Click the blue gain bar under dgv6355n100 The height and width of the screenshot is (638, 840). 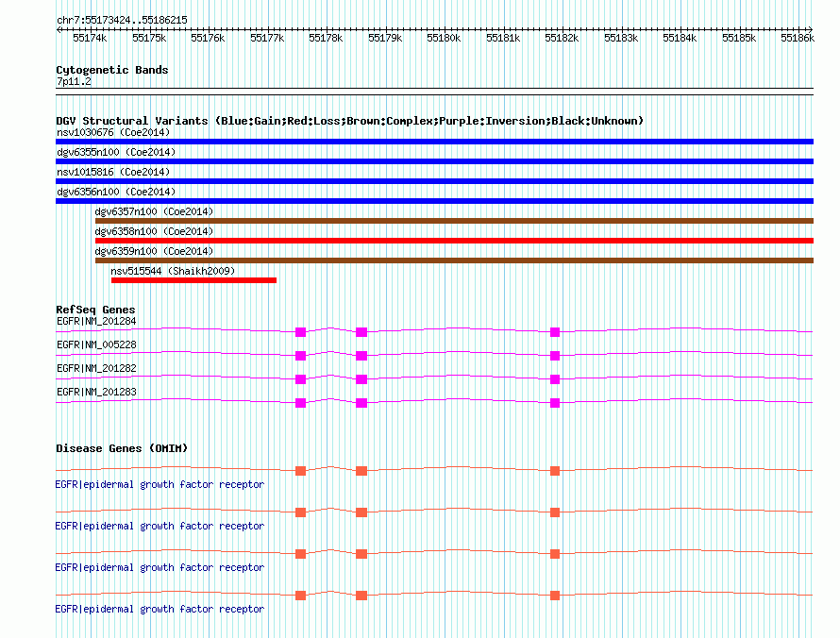tap(434, 161)
